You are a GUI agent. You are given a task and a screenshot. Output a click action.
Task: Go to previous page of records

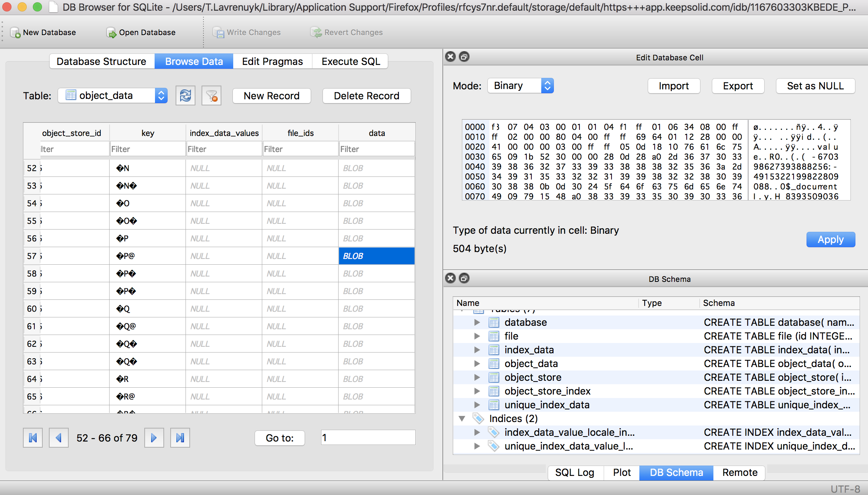pos(59,438)
